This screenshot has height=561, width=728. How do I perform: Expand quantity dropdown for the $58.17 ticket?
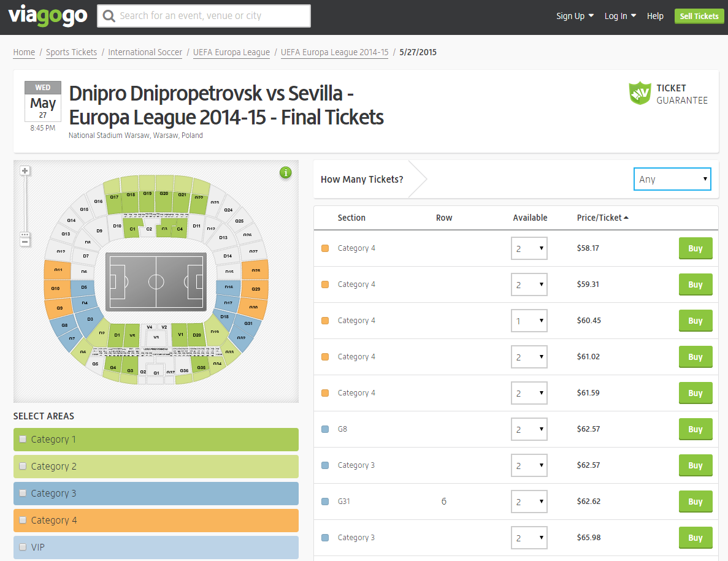coord(529,248)
